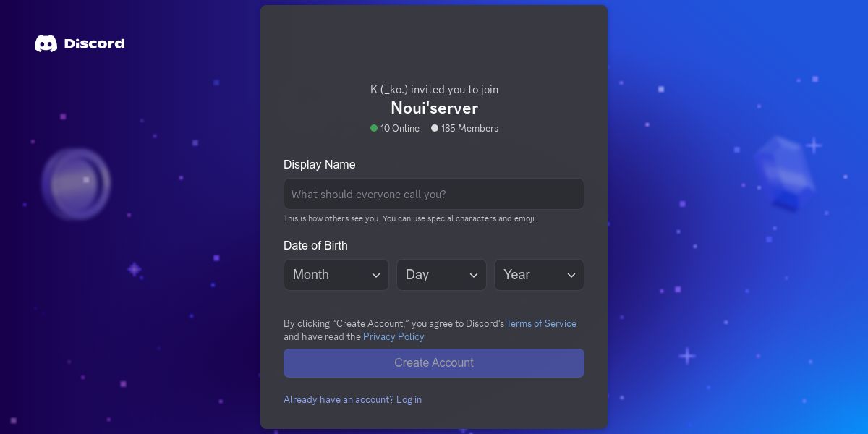Screen dimensions: 868x434
Task: Click the 'Date of Birth' label
Action: [x=315, y=245]
